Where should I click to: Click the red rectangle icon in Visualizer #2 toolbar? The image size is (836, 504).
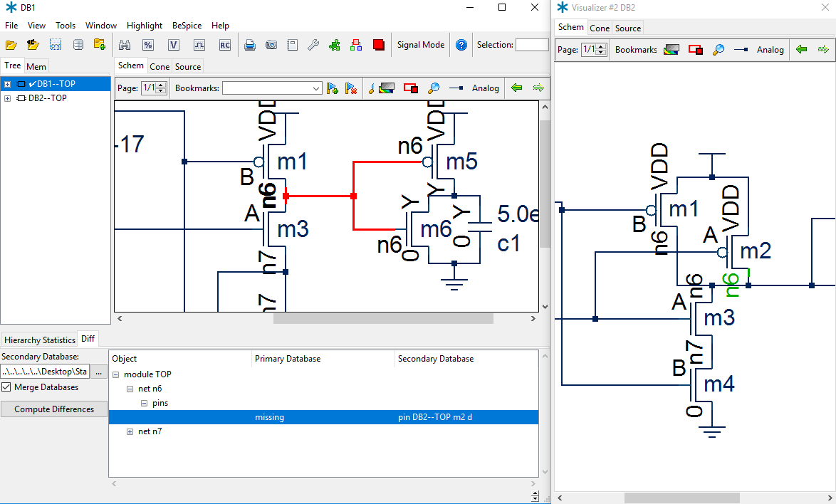click(x=695, y=50)
